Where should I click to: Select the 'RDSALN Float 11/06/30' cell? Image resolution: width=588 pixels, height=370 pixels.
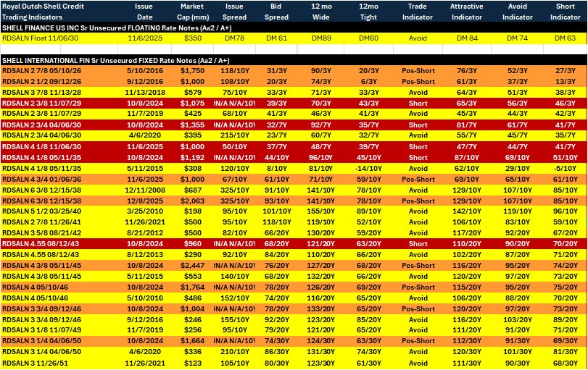coord(40,38)
